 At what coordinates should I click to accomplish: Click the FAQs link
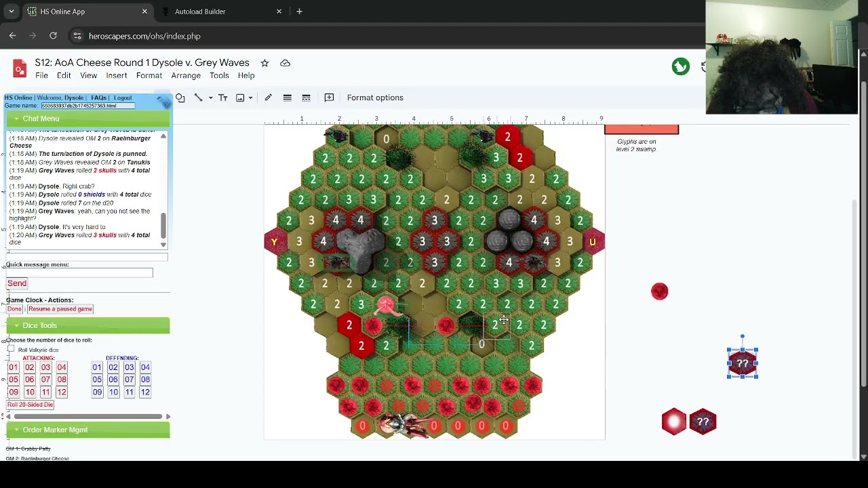98,98
